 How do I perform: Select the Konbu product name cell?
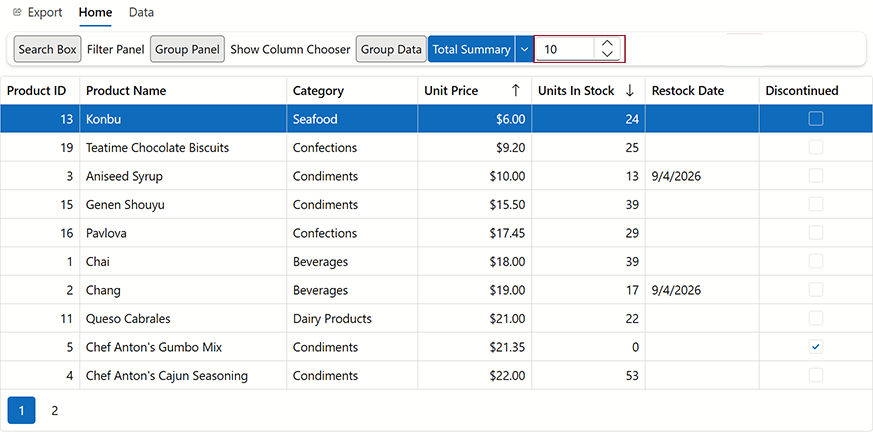click(184, 119)
